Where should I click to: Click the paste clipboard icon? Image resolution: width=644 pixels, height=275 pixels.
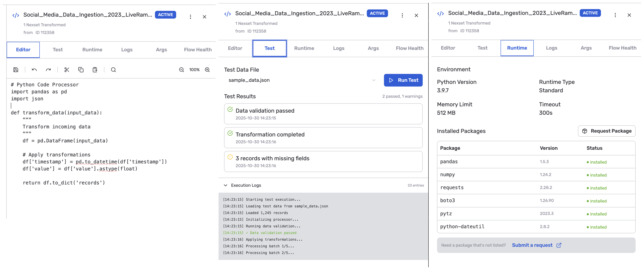coord(95,70)
